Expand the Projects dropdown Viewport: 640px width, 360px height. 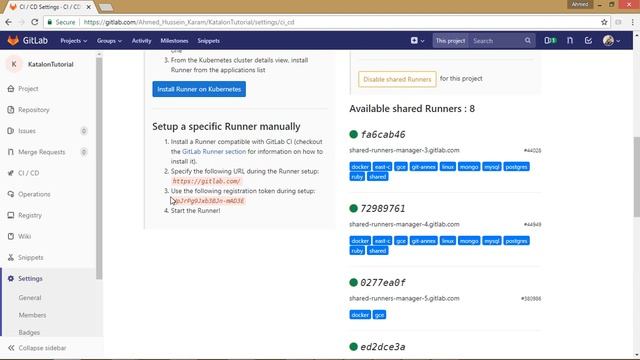(x=73, y=41)
